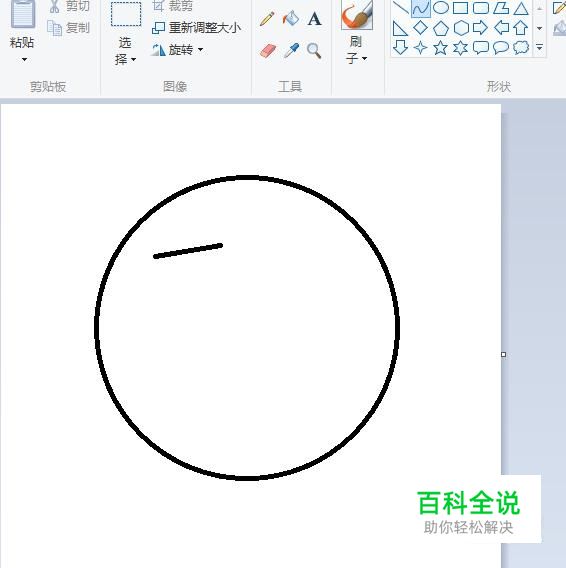566x568 pixels.
Task: Select the Polygon shape
Action: [x=501, y=8]
